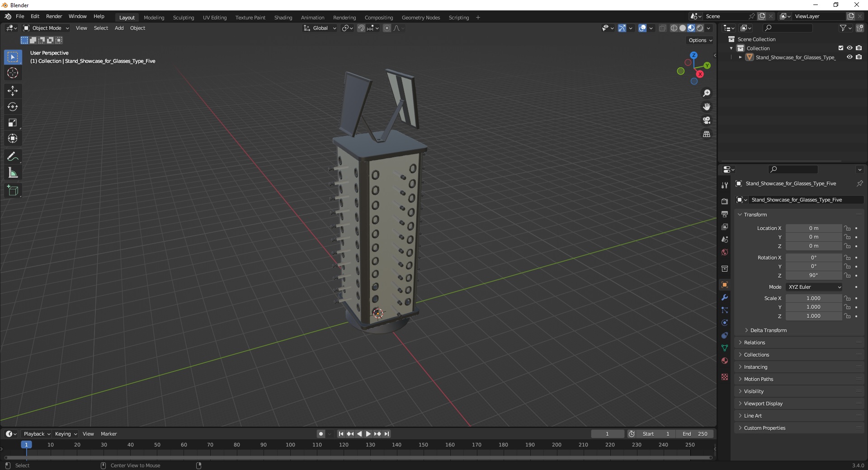This screenshot has width=868, height=470.
Task: Toggle X-ray display mode
Action: click(x=662, y=28)
